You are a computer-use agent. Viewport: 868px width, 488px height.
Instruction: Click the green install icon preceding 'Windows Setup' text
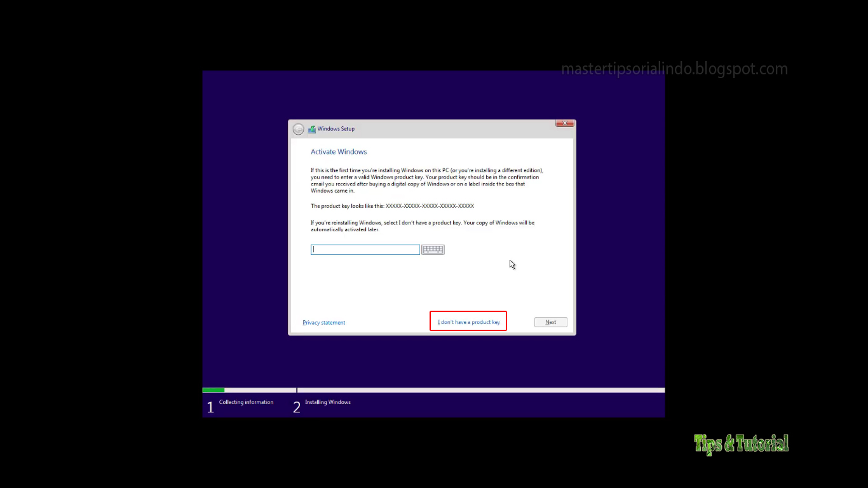coord(311,128)
